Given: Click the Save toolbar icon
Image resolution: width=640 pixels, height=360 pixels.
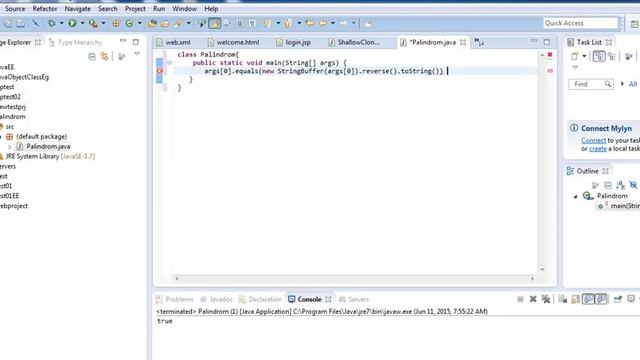Looking at the screenshot, I should click(x=8, y=24).
